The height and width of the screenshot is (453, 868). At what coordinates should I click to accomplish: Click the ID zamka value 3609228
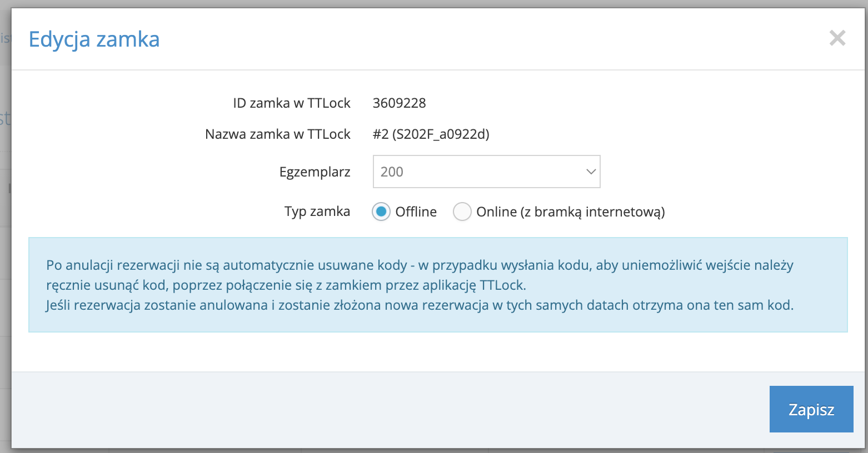click(399, 103)
